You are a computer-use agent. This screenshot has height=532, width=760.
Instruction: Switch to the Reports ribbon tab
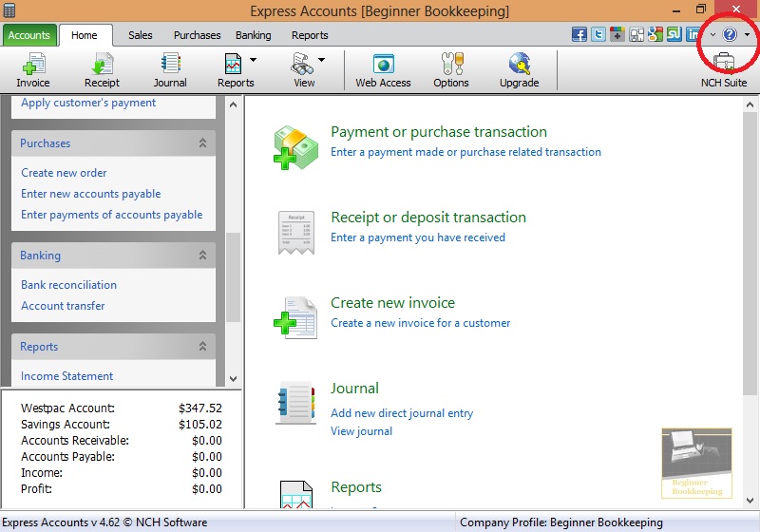(x=310, y=35)
